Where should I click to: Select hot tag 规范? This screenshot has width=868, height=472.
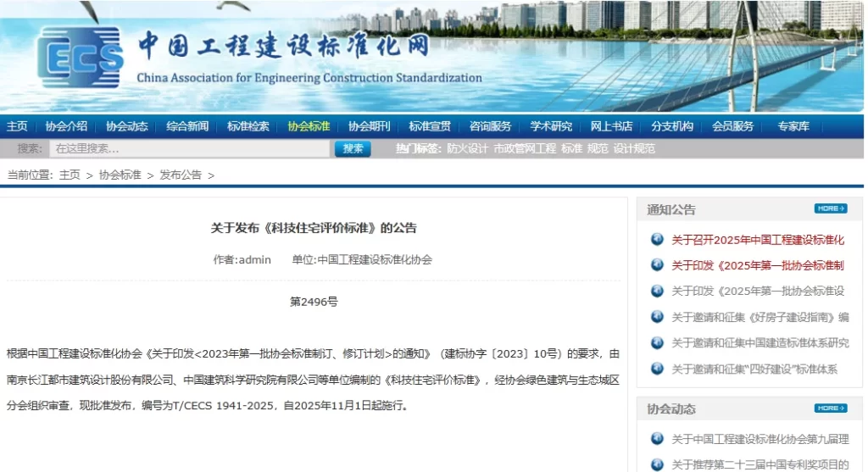(598, 148)
